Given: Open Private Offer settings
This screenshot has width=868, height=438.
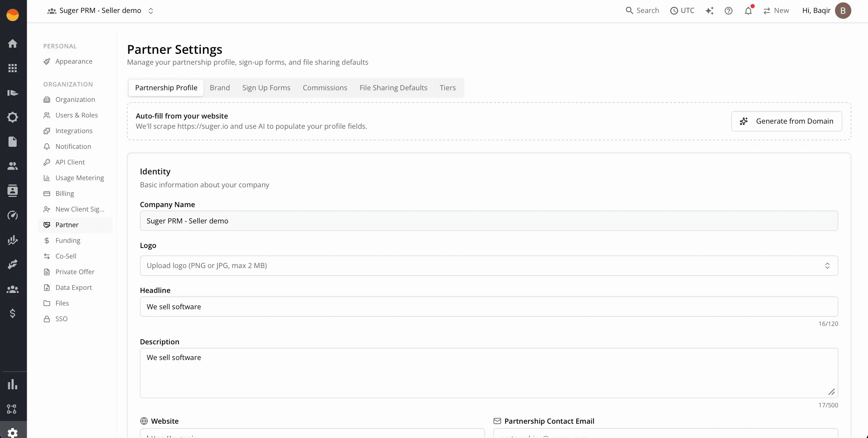Looking at the screenshot, I should (76, 272).
